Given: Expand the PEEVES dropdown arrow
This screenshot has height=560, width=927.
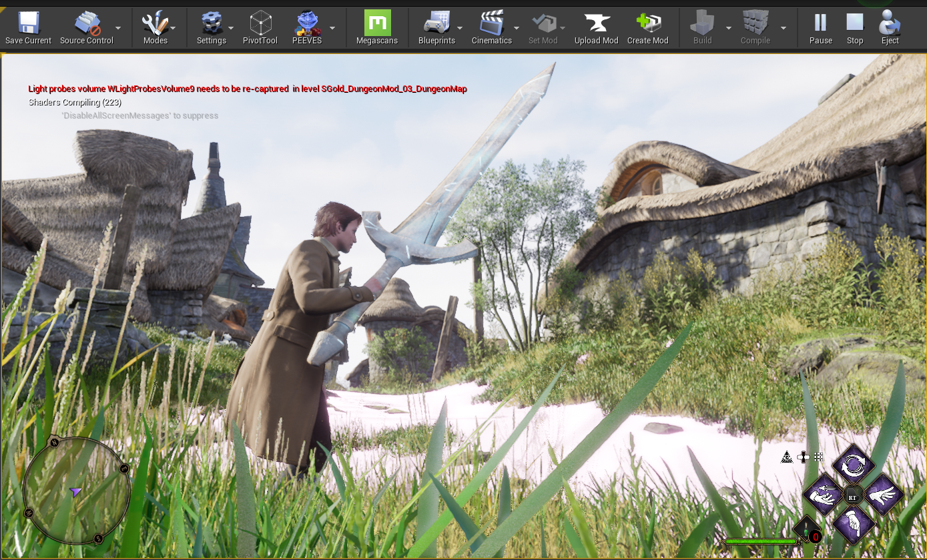Looking at the screenshot, I should pyautogui.click(x=332, y=28).
